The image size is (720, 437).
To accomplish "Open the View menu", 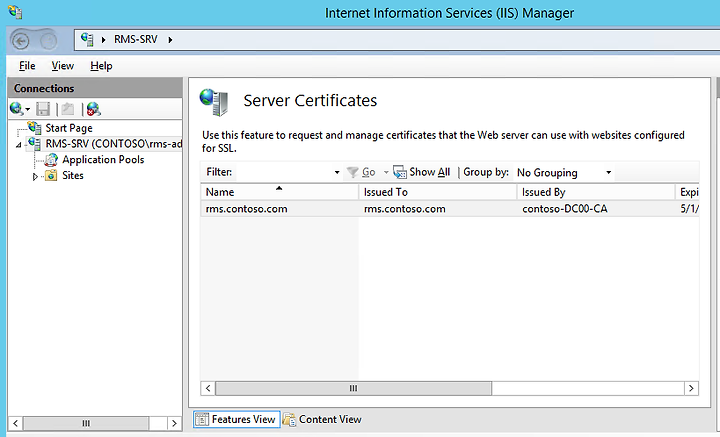I will point(62,66).
